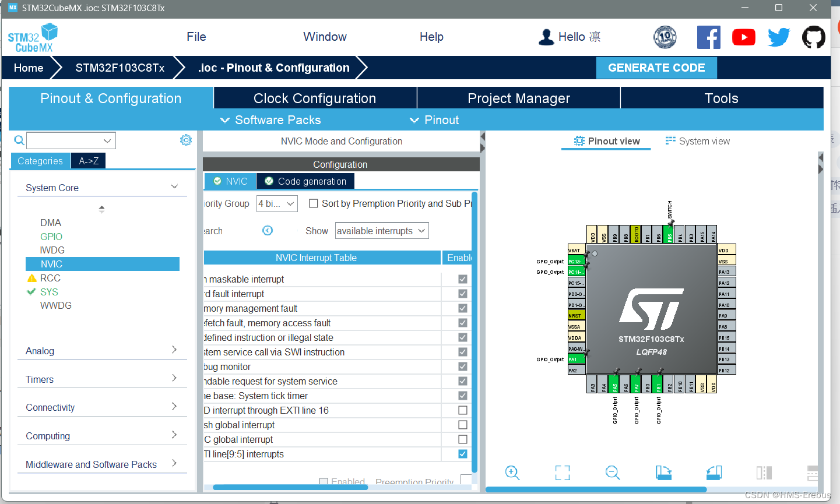
Task: Open the Help menu
Action: (431, 37)
